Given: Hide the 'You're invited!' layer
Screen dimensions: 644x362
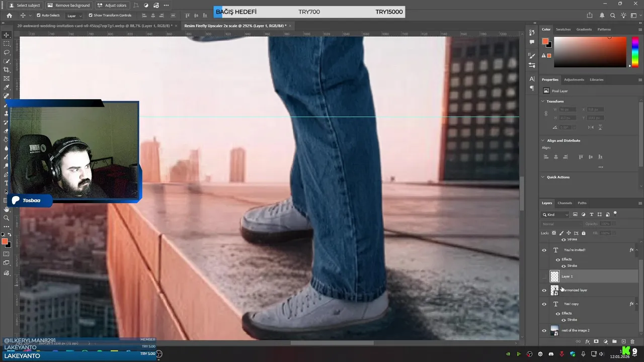Looking at the screenshot, I should 544,250.
